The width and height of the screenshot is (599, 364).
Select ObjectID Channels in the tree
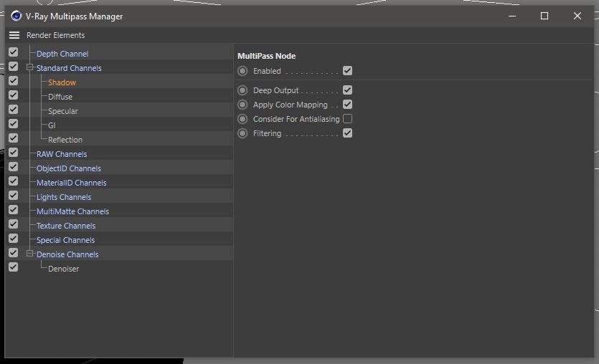(69, 168)
